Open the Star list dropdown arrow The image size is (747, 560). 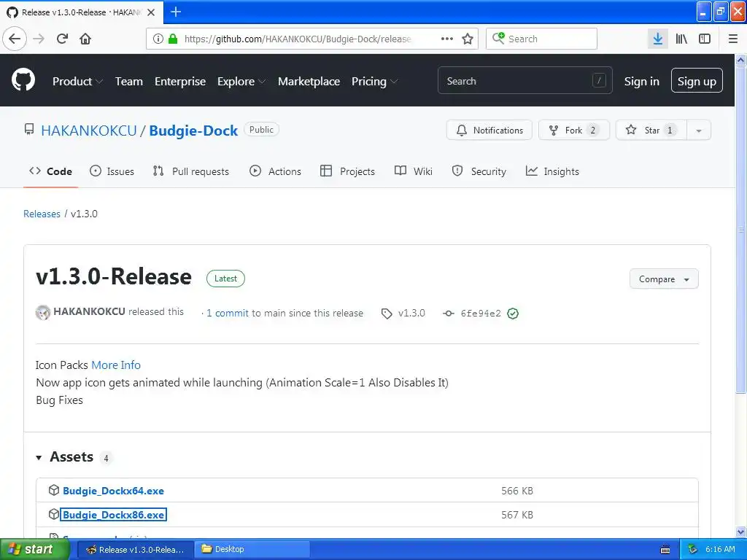click(x=699, y=131)
